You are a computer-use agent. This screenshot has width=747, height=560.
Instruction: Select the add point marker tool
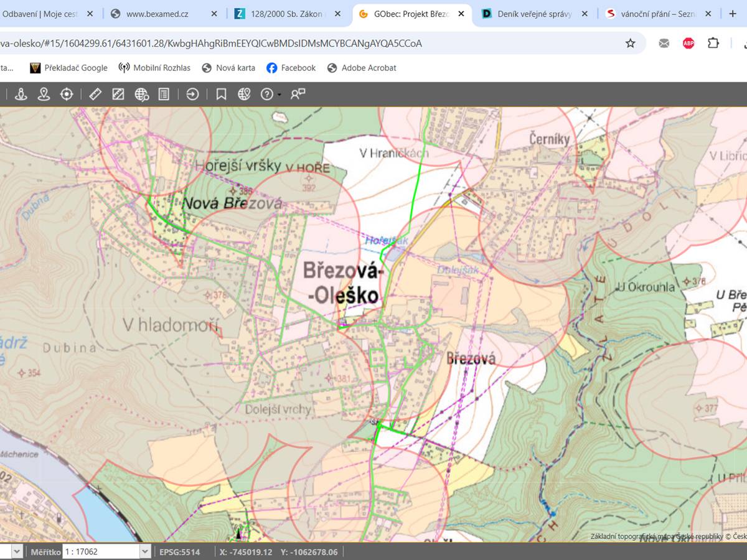coord(22,95)
